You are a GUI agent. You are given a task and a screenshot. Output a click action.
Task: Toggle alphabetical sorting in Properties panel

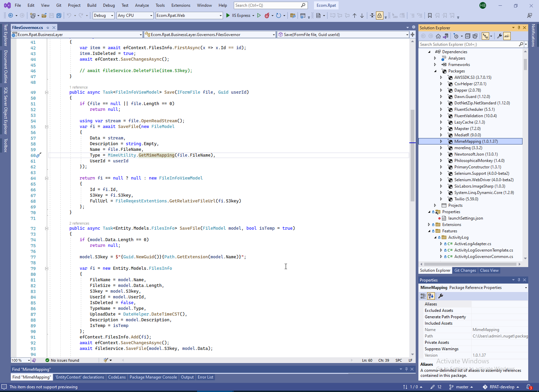pyautogui.click(x=431, y=296)
